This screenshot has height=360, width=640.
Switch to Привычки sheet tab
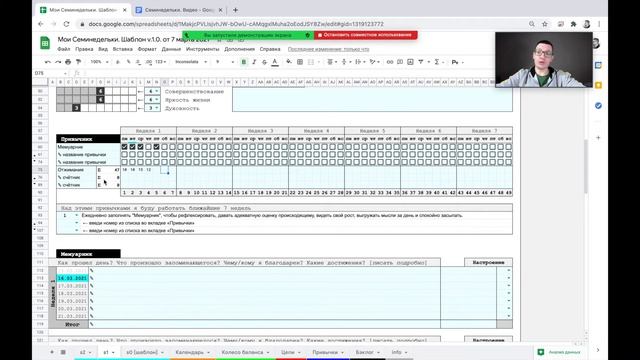[328, 352]
